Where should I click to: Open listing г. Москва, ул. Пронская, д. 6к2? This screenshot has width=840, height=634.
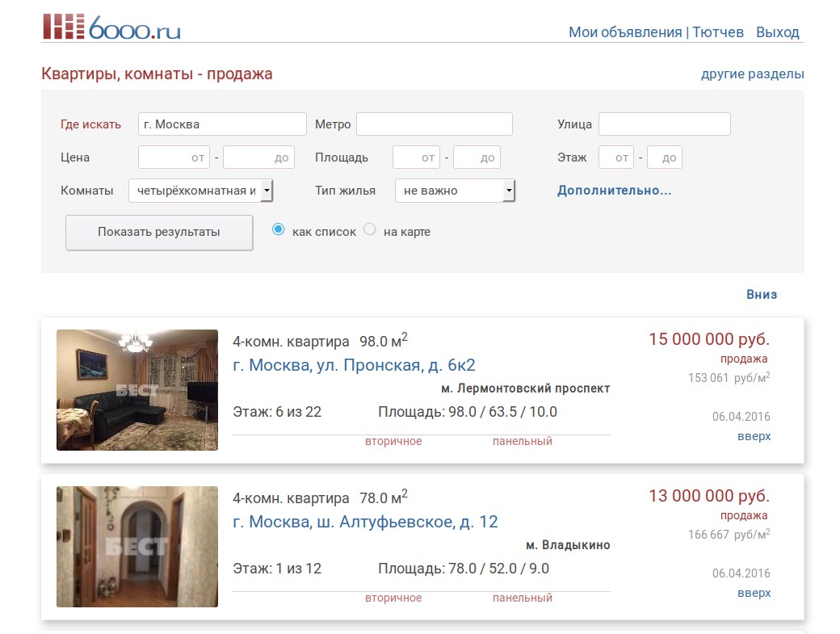(354, 365)
